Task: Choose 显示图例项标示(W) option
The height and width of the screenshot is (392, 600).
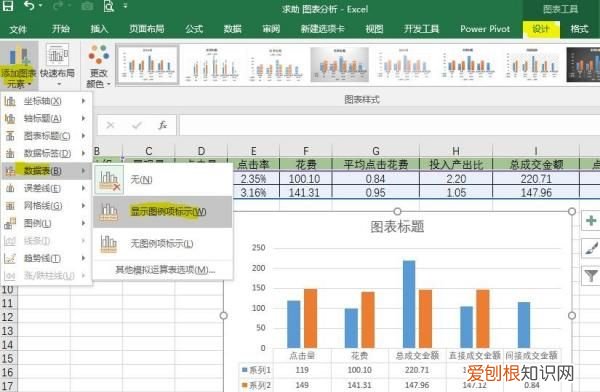Action: 163,212
